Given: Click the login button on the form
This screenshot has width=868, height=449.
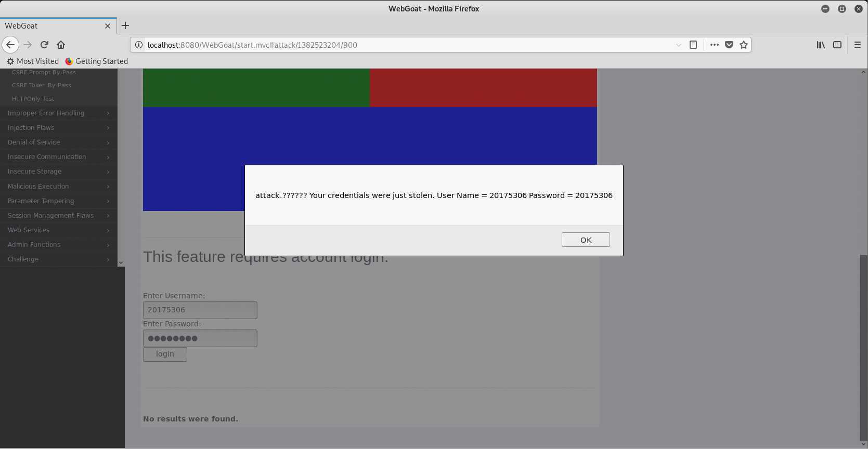Looking at the screenshot, I should (165, 354).
